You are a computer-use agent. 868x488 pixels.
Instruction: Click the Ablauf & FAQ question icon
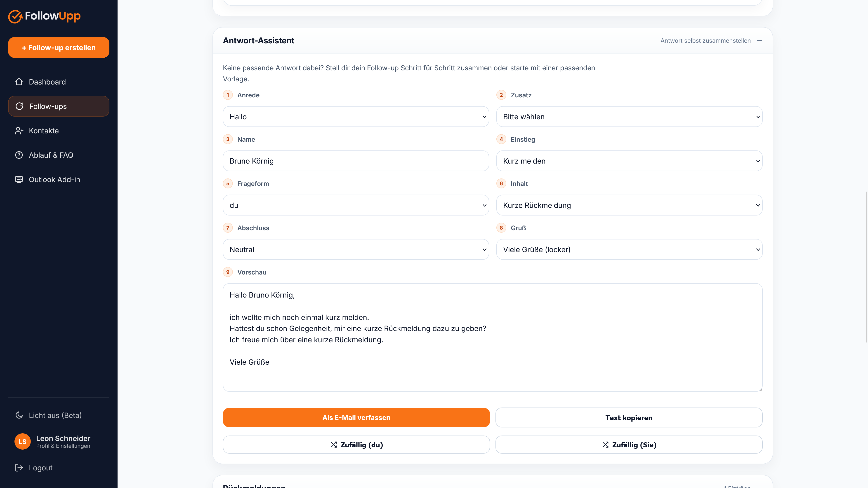point(19,155)
